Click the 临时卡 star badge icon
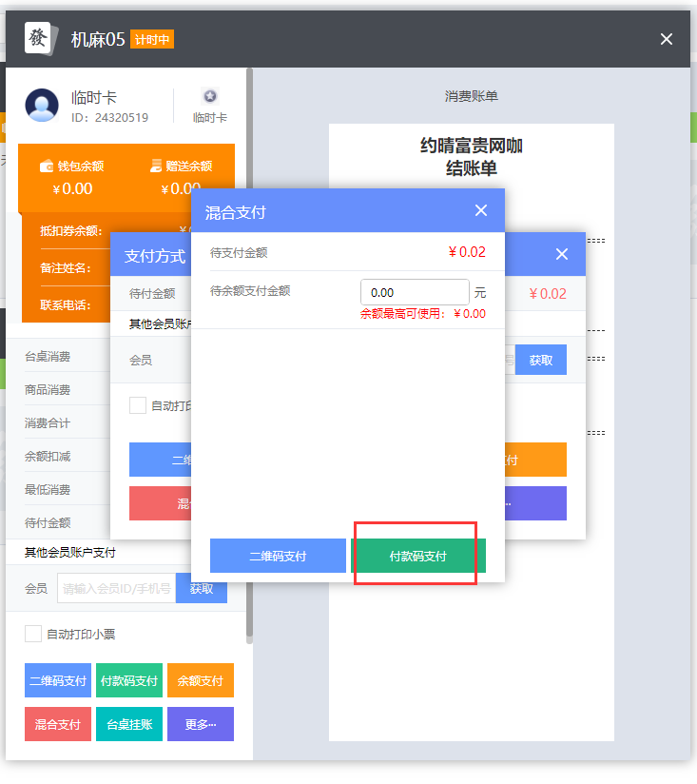Image resolution: width=697 pixels, height=784 pixels. [x=210, y=95]
